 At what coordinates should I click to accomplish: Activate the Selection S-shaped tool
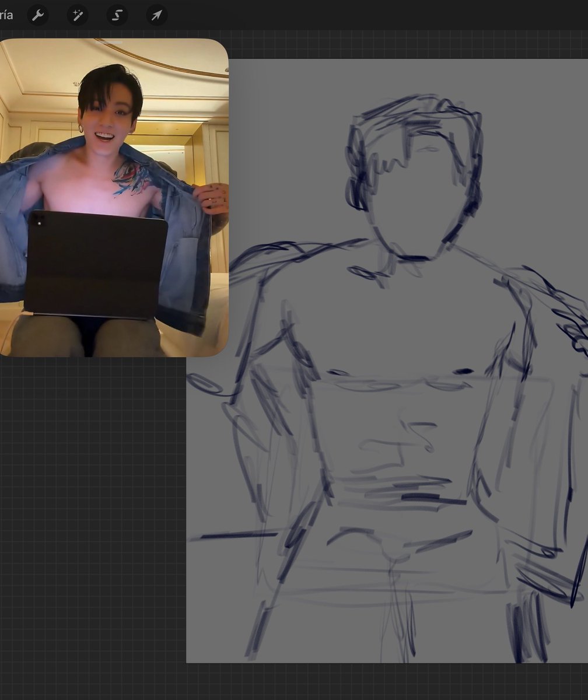[x=117, y=15]
